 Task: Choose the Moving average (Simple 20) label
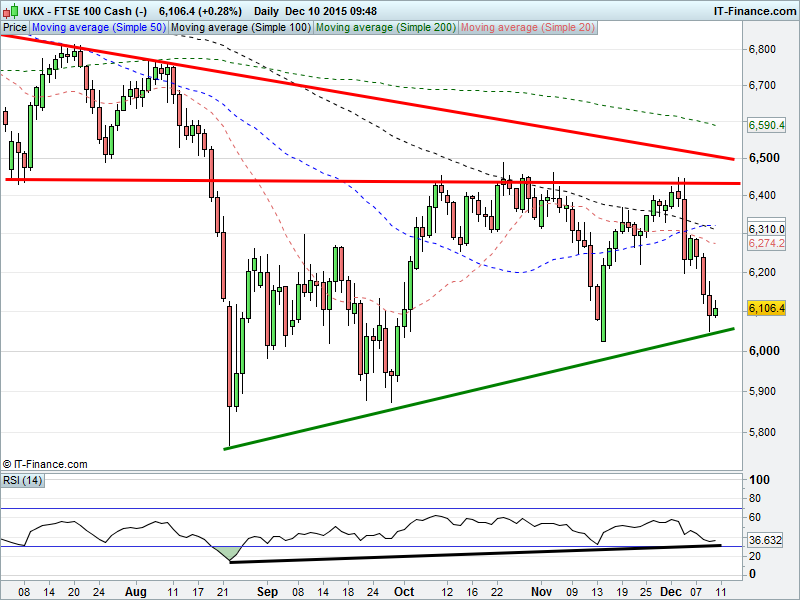point(526,28)
